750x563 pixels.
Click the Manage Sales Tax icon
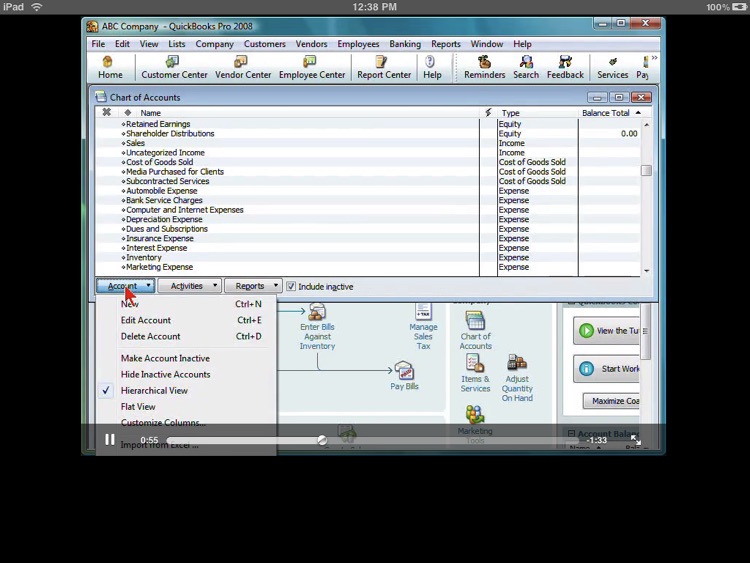tap(423, 323)
